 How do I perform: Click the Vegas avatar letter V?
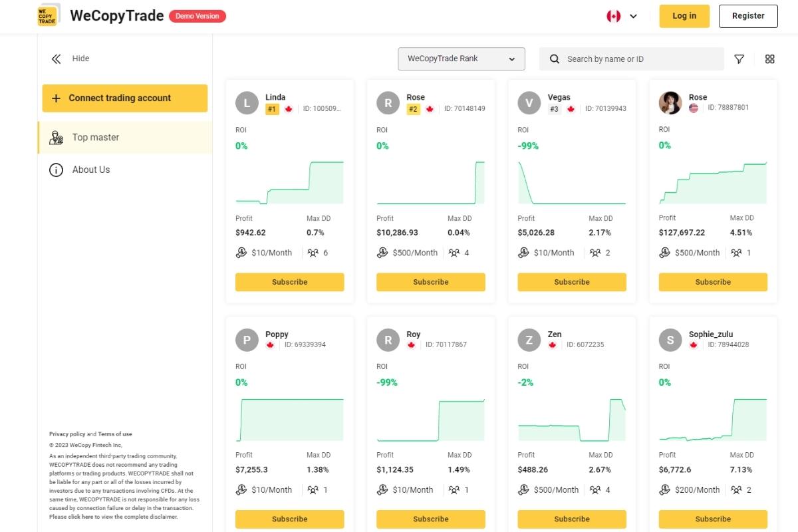pos(529,102)
